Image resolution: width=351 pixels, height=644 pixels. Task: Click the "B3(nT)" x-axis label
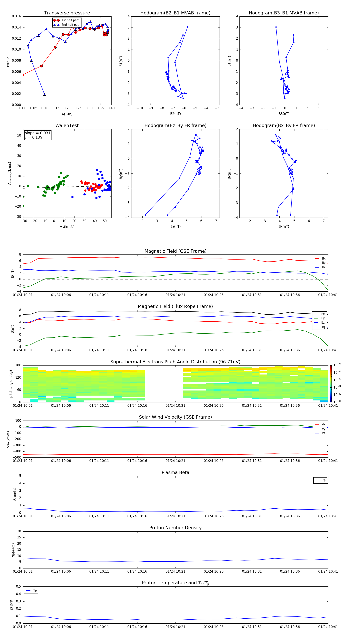[x=284, y=114]
